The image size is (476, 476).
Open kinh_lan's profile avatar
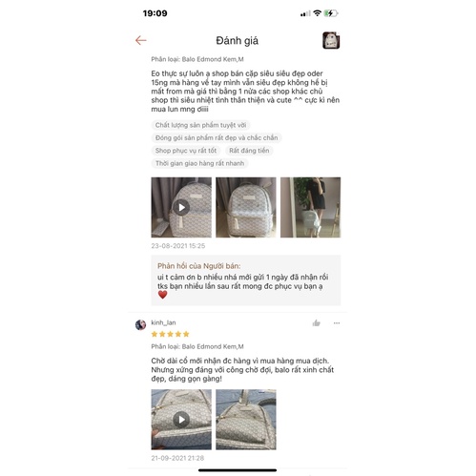click(x=140, y=324)
